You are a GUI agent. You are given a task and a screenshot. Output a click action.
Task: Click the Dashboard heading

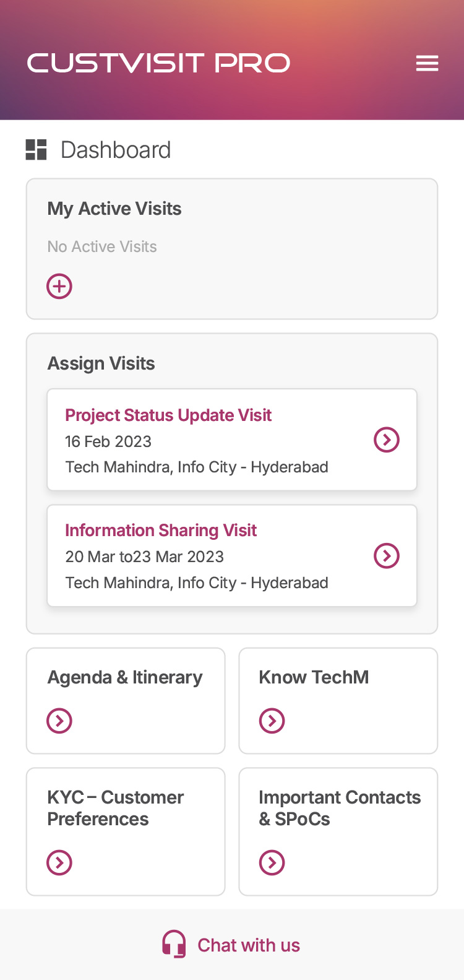pyautogui.click(x=116, y=150)
